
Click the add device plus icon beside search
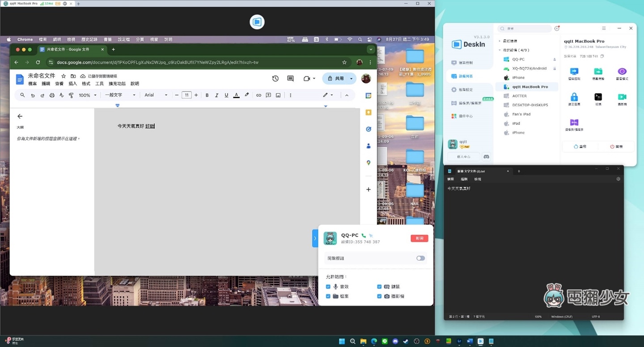[557, 28]
